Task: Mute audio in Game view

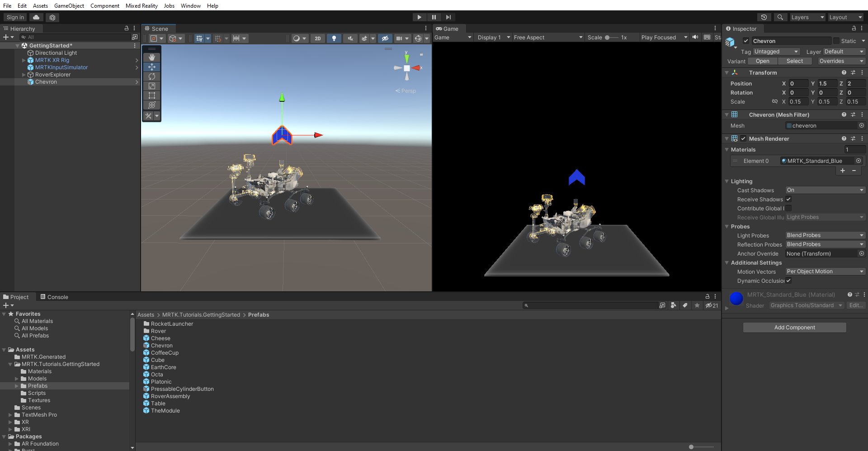Action: point(695,37)
